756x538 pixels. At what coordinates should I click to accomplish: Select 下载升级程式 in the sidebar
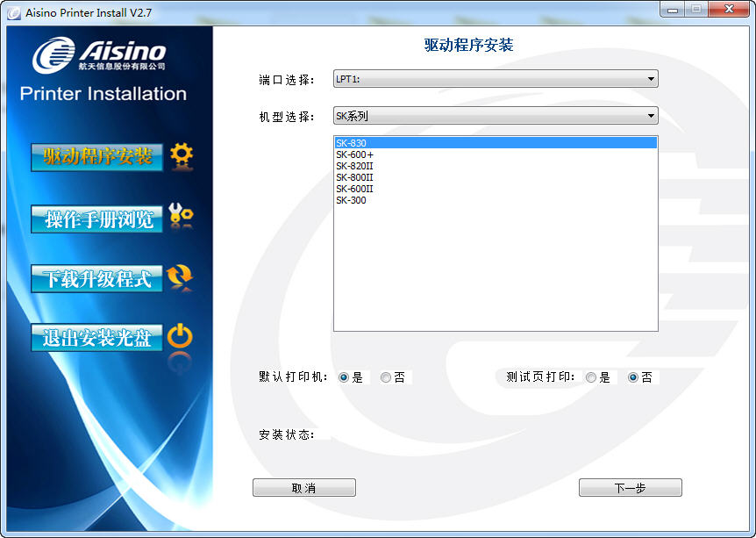(x=96, y=278)
